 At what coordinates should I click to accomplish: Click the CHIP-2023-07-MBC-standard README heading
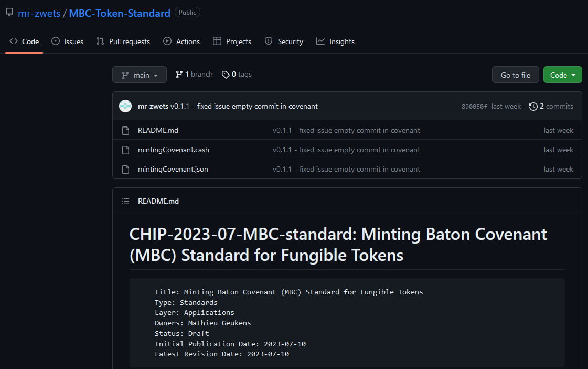pyautogui.click(x=338, y=245)
